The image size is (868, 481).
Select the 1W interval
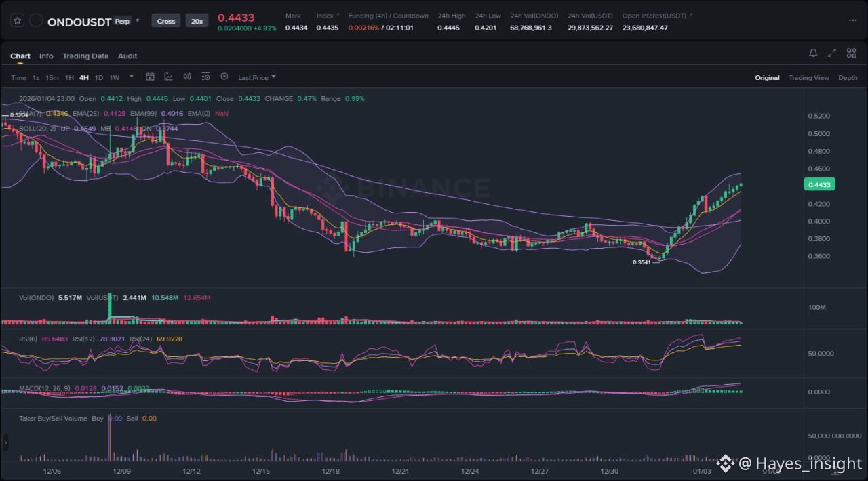click(114, 77)
